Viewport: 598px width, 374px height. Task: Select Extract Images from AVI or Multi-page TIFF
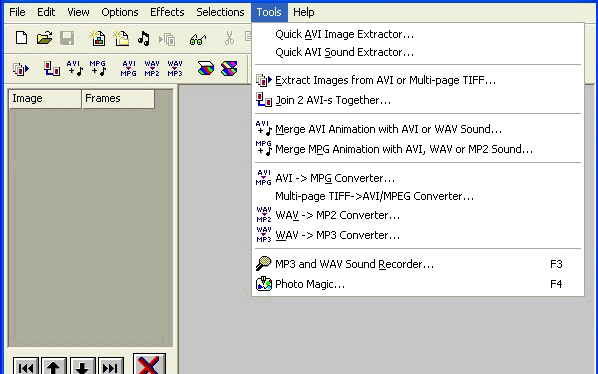pos(418,80)
